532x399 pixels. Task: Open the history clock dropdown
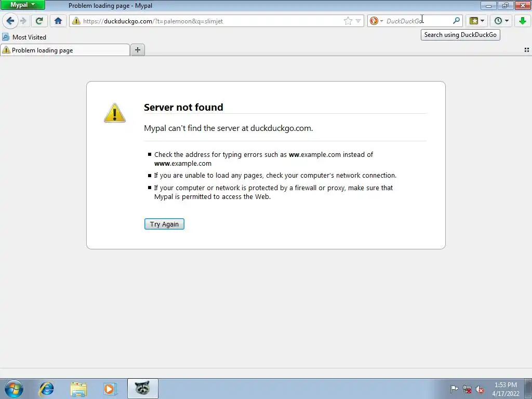(x=501, y=21)
